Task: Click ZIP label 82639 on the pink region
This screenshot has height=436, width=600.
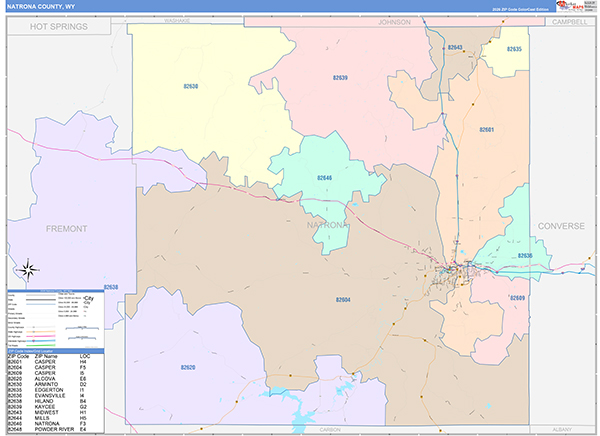Action: 340,78
